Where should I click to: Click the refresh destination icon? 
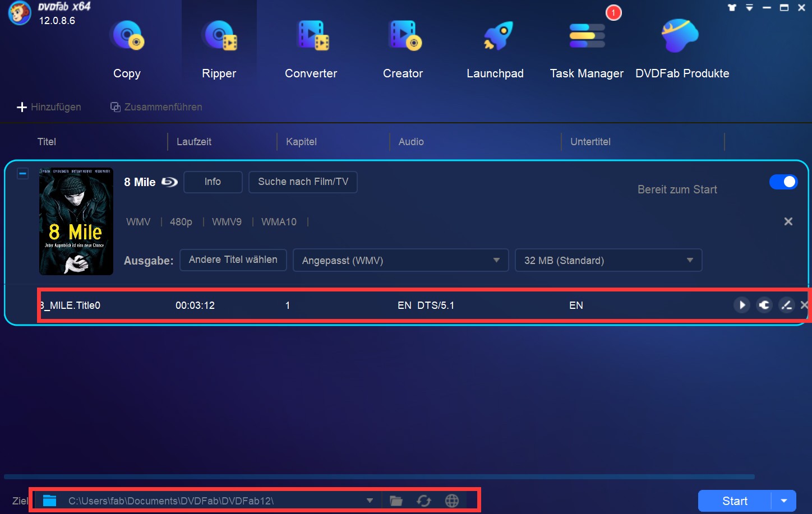[424, 501]
